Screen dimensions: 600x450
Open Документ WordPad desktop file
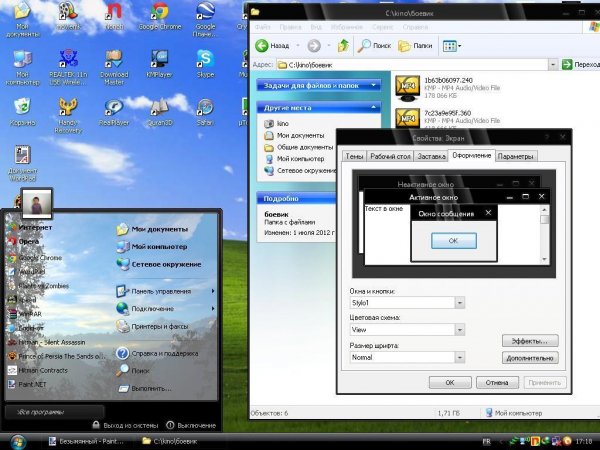point(22,163)
